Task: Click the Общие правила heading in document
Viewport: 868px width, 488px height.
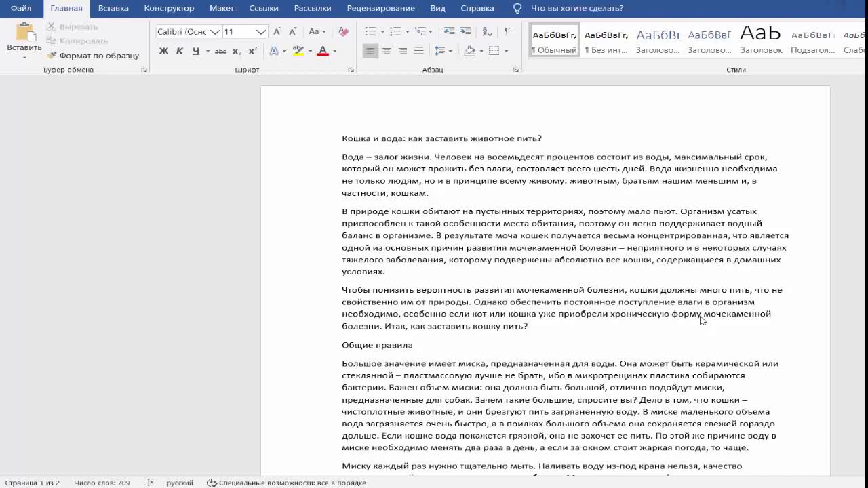Action: click(x=377, y=345)
